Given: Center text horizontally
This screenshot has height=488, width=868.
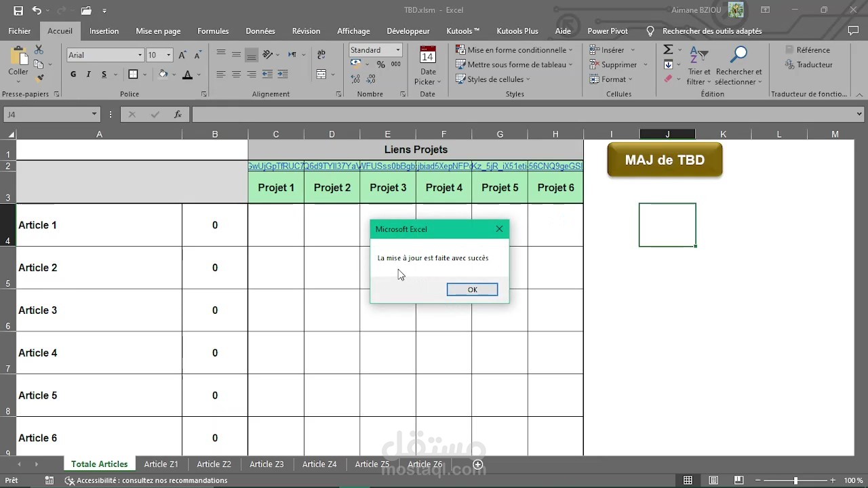Looking at the screenshot, I should point(236,75).
